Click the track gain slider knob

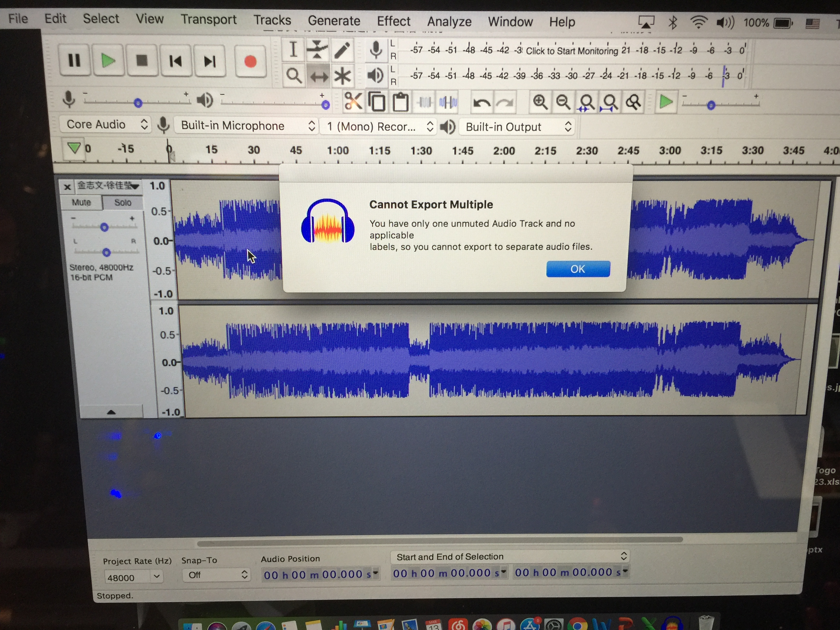[104, 227]
